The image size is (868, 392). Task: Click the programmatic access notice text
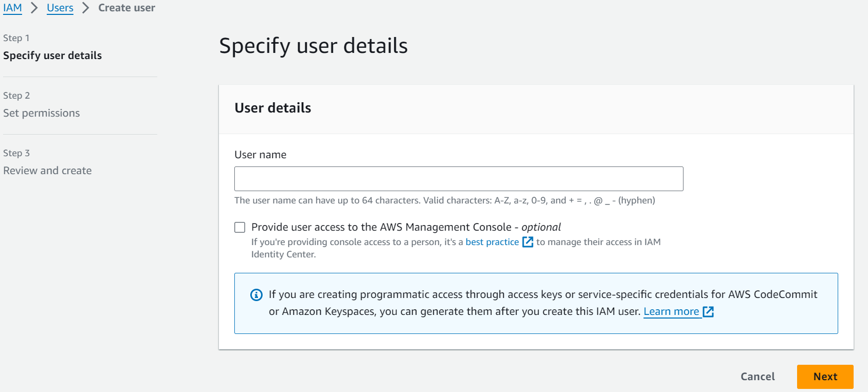(x=543, y=303)
